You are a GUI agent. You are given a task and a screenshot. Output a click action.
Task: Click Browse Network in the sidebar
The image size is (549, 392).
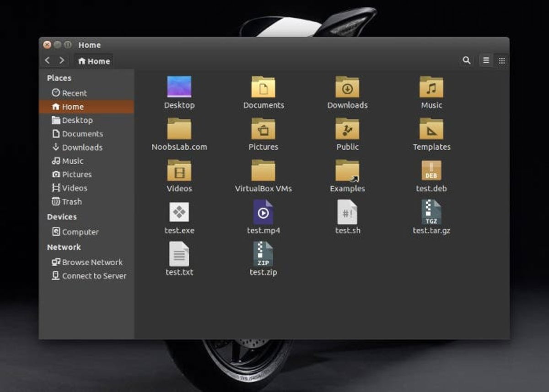click(x=86, y=262)
